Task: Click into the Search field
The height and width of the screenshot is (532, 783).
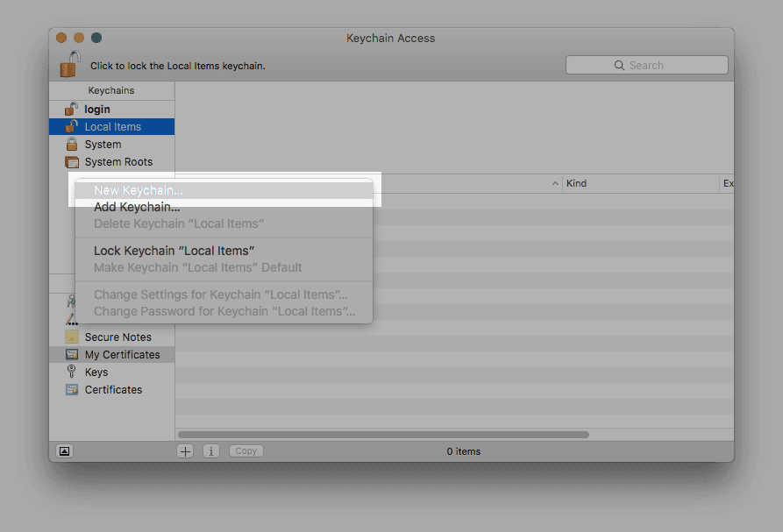Action: click(646, 65)
